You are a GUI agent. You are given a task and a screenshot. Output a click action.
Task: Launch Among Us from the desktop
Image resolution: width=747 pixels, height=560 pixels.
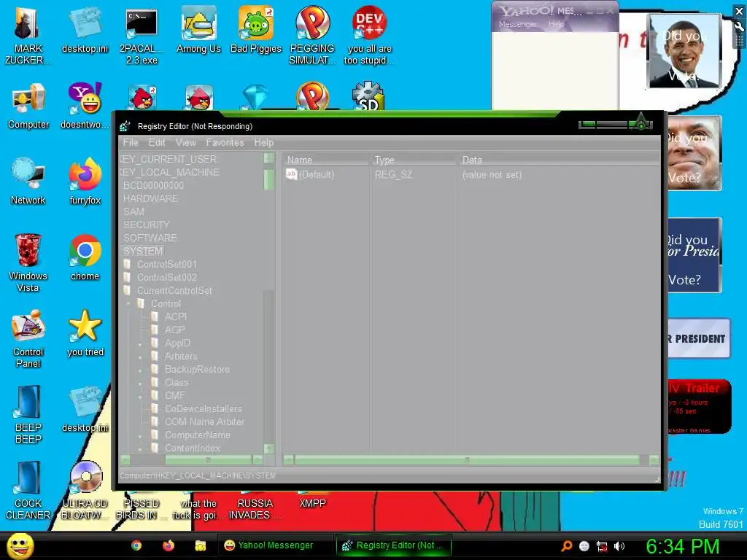[198, 31]
